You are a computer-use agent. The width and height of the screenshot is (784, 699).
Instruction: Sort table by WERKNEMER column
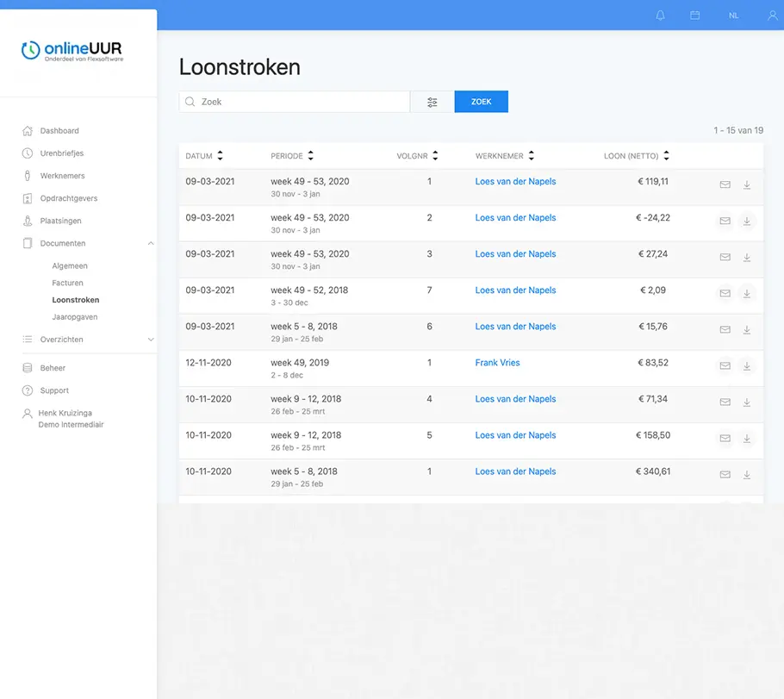point(505,156)
